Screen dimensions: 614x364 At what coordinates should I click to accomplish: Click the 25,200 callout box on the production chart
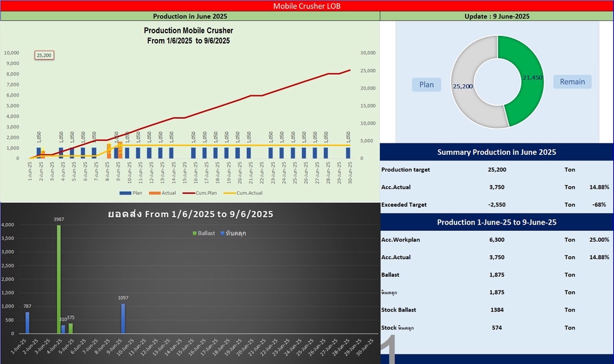[x=44, y=56]
